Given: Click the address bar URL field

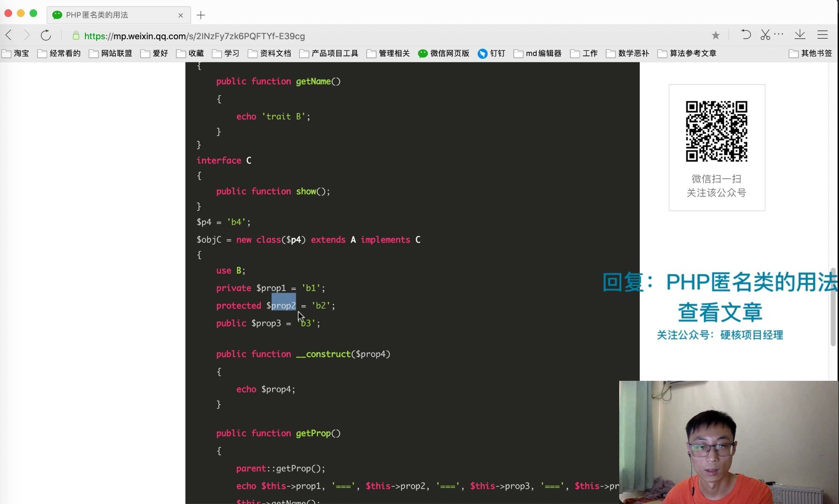Looking at the screenshot, I should (195, 36).
